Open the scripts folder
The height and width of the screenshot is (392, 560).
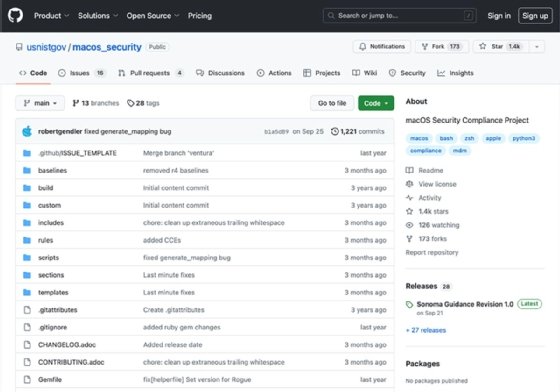coord(49,257)
